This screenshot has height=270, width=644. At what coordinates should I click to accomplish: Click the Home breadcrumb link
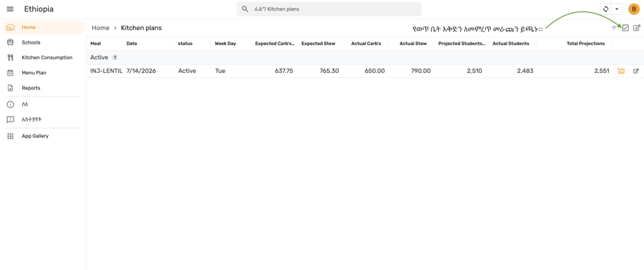tap(101, 28)
